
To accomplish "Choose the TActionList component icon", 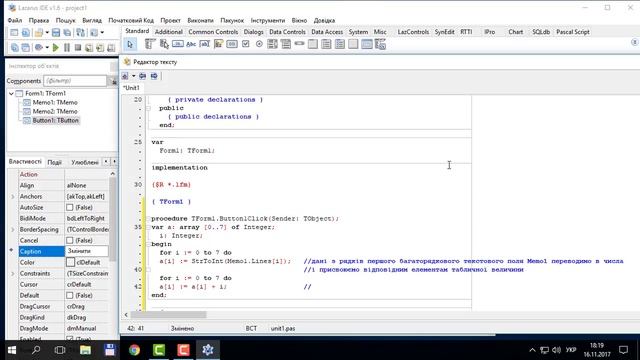I will coord(380,44).
